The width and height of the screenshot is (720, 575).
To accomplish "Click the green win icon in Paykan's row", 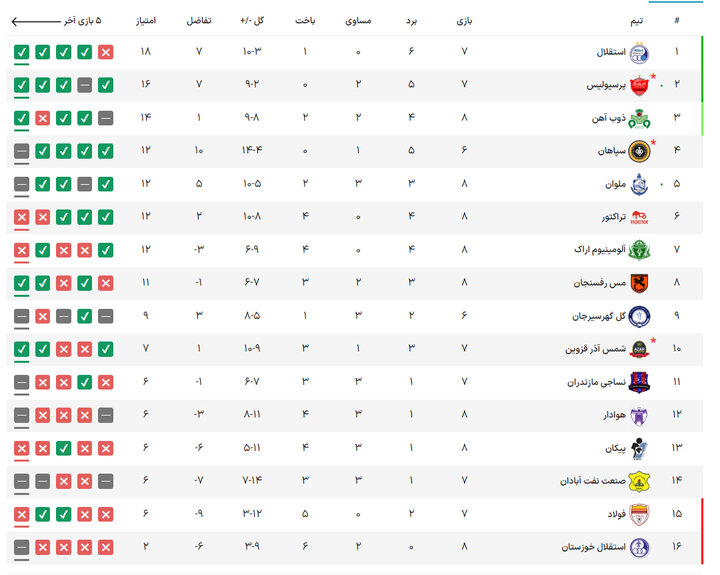I will [64, 448].
